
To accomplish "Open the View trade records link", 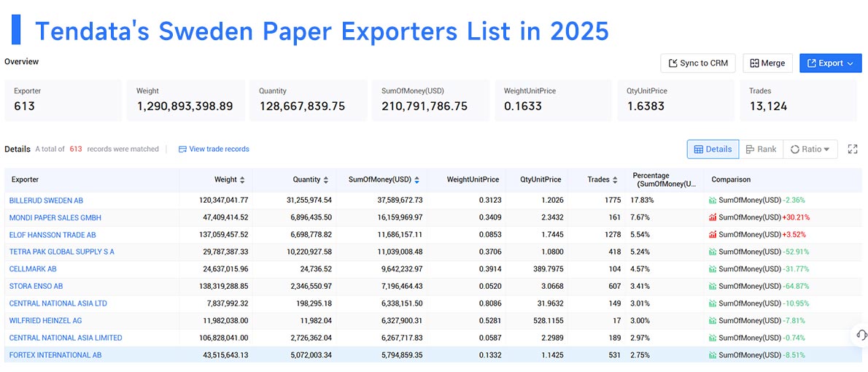I will pos(214,149).
